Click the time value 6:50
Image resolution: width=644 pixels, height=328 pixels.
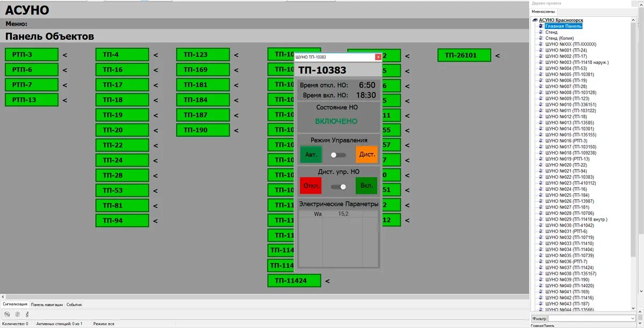pos(367,85)
